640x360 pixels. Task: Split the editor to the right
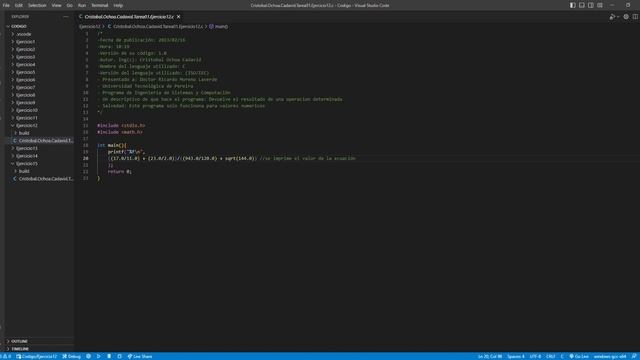(635, 17)
